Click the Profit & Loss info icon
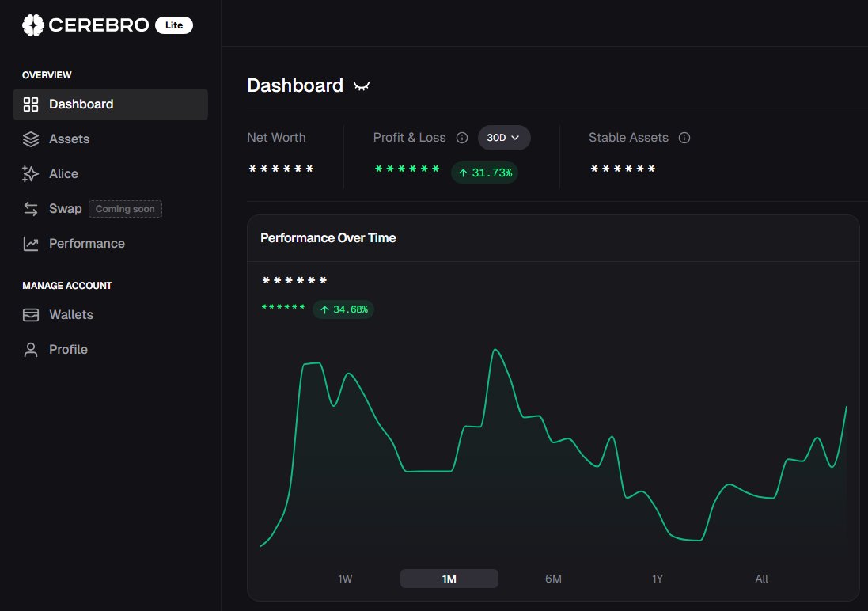The height and width of the screenshot is (611, 868). point(462,137)
